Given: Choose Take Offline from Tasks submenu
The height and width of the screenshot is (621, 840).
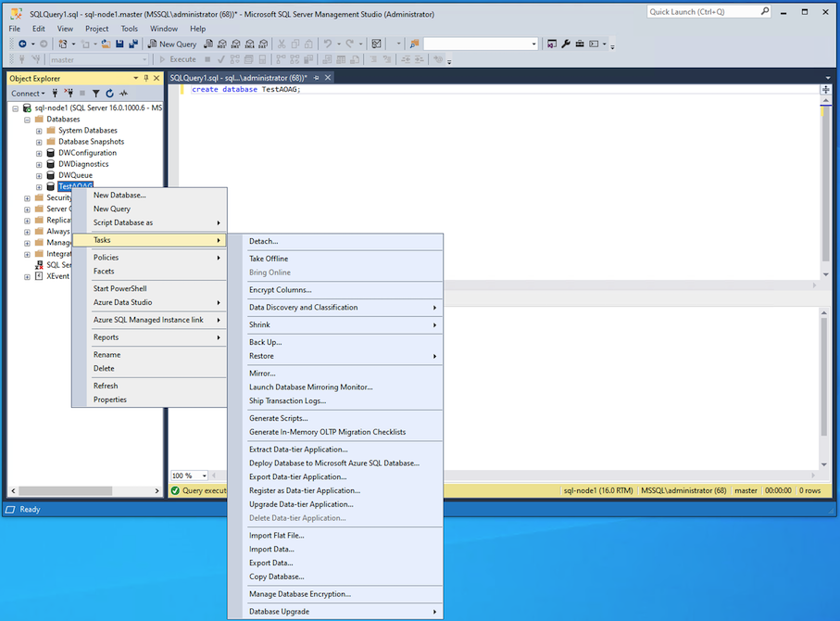Looking at the screenshot, I should [335, 259].
